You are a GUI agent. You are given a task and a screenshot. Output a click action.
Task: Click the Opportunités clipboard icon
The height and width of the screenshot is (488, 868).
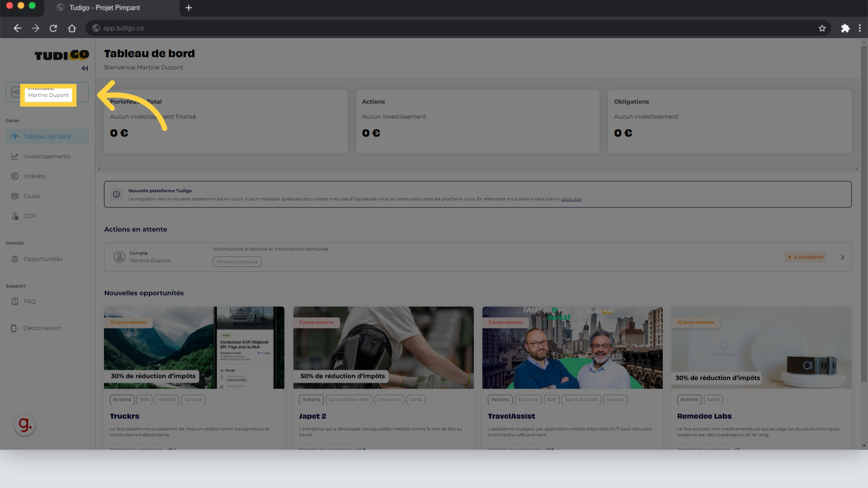[15, 259]
